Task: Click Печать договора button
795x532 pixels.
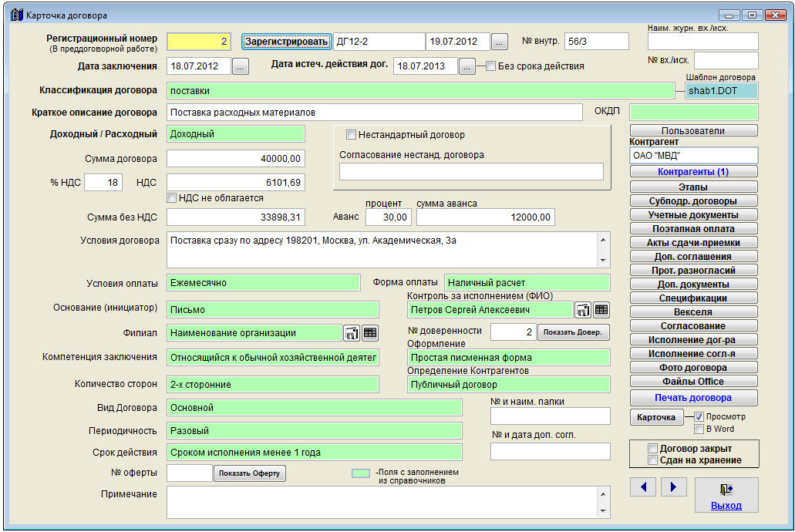Action: [x=693, y=398]
